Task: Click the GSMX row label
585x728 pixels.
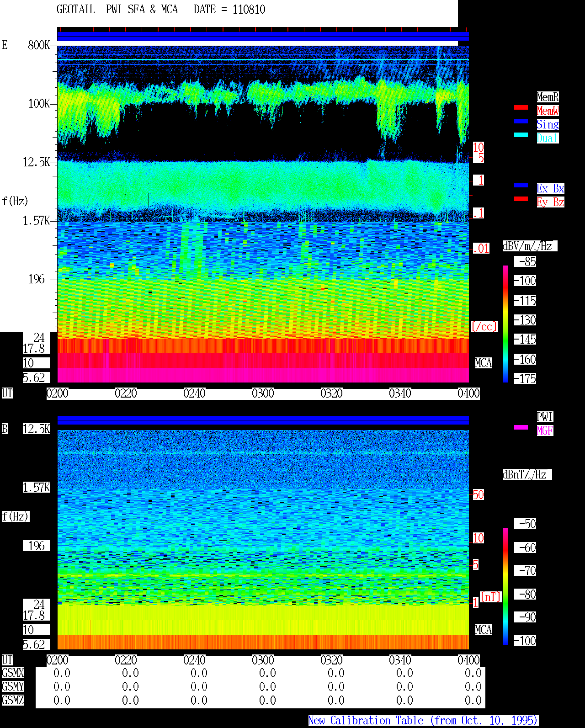Action: click(13, 673)
